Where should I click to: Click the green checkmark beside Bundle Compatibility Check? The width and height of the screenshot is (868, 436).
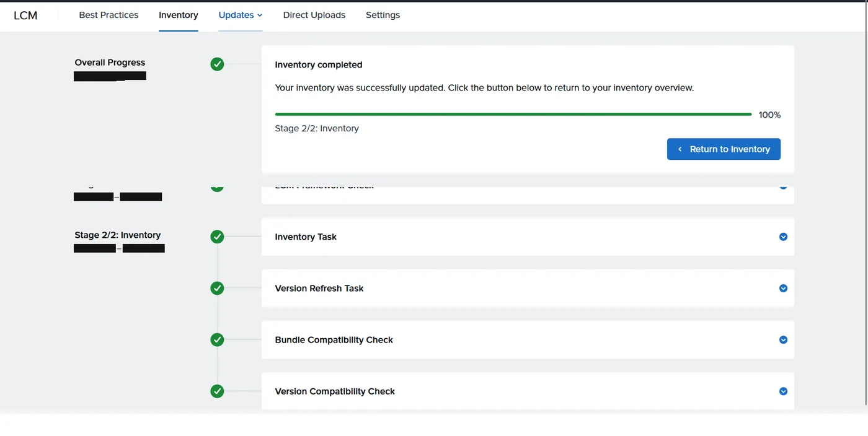pos(217,339)
